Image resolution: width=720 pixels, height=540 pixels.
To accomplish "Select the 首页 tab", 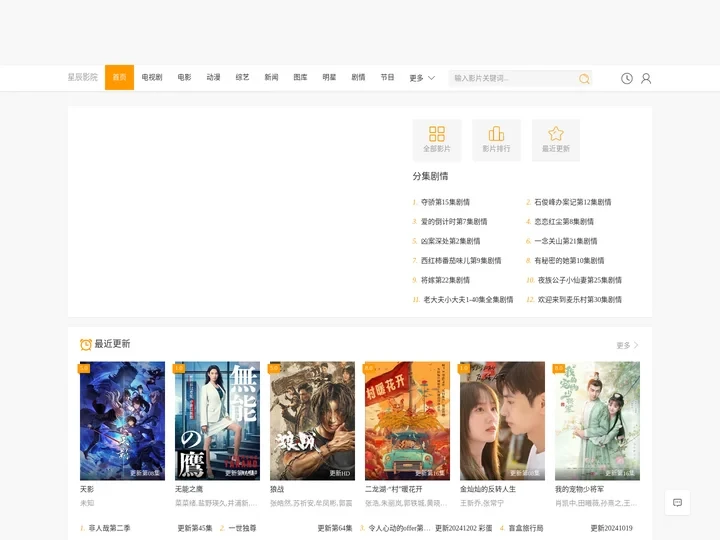I will [x=119, y=77].
